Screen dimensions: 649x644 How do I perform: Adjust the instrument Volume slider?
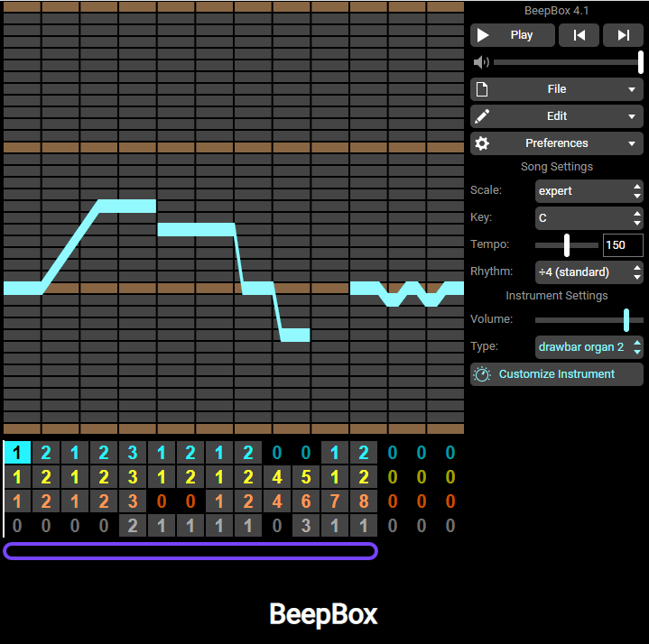click(589, 319)
